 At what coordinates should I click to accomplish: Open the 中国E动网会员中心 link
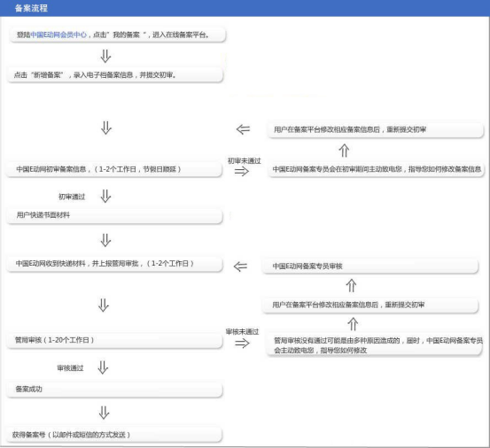pos(58,35)
